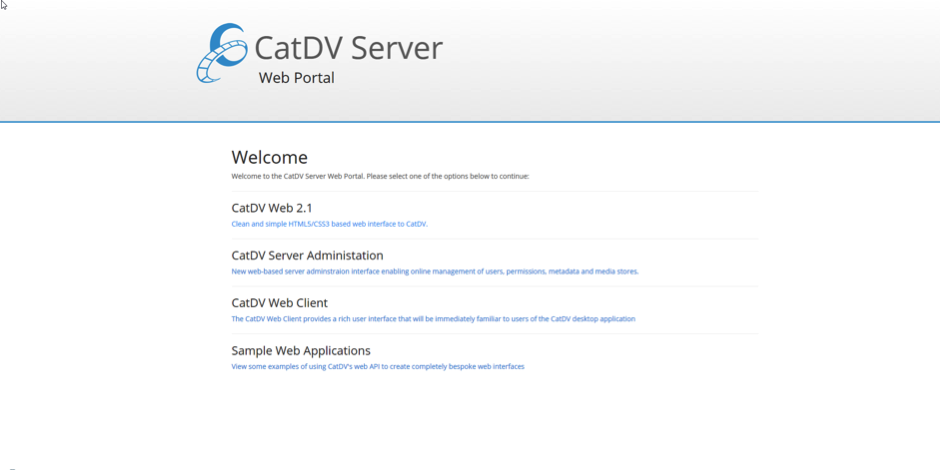Open the CatDV Server Administation heading
This screenshot has width=941, height=471.
pos(307,255)
